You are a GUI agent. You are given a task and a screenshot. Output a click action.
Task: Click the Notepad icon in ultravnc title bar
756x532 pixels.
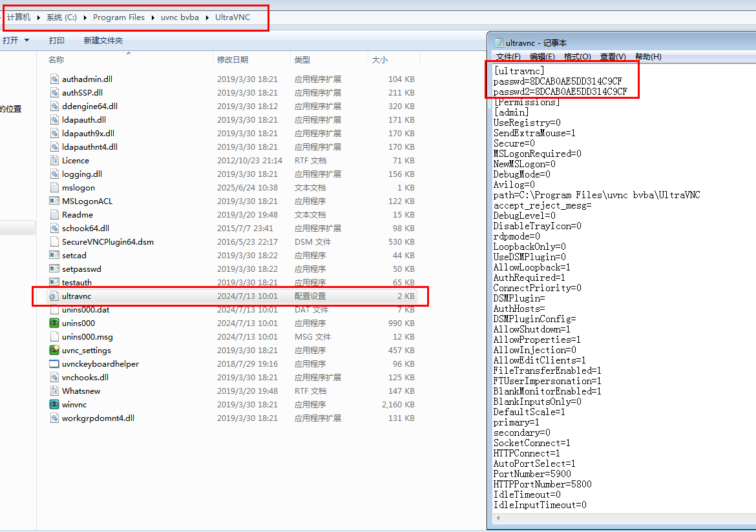499,43
